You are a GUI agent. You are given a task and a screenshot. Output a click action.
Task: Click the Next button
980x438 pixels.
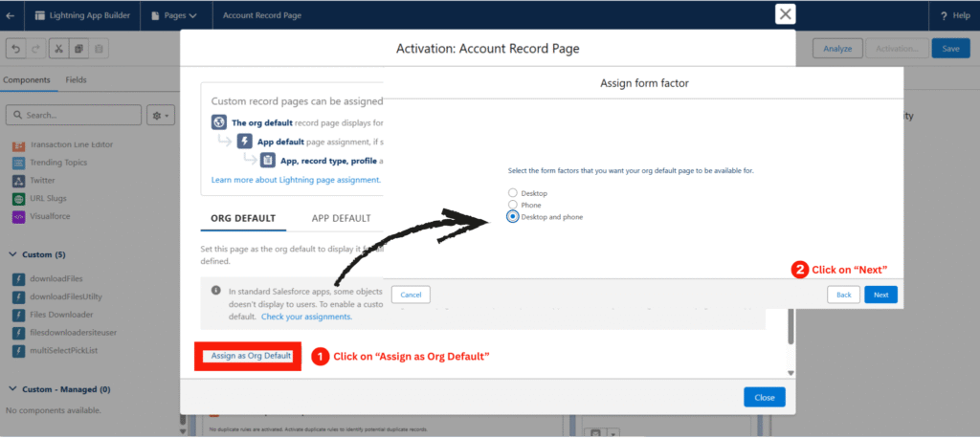[880, 295]
